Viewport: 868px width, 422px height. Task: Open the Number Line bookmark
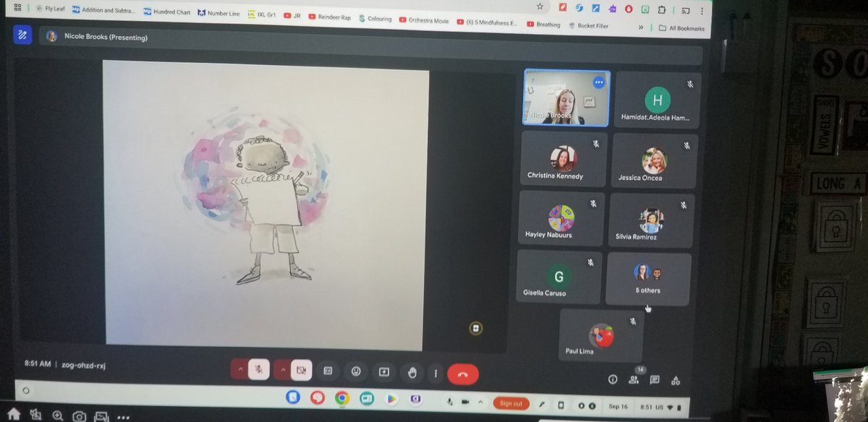coord(218,14)
